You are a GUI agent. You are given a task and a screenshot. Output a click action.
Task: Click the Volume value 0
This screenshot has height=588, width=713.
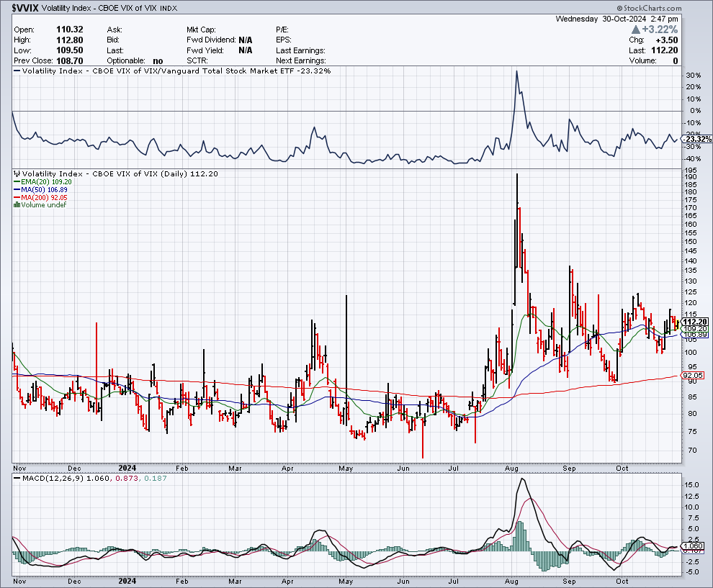pyautogui.click(x=676, y=61)
